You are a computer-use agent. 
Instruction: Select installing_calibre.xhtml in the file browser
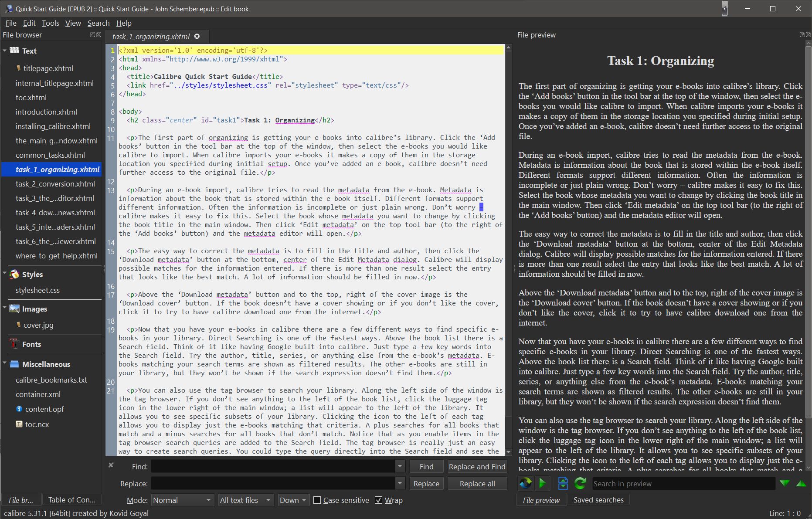[x=53, y=126]
